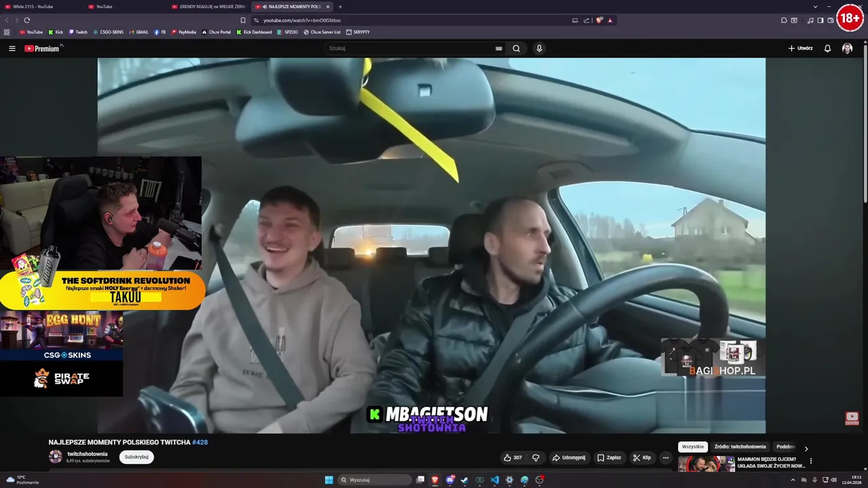
Task: Bookmark this page icon in address bar
Action: (243, 20)
